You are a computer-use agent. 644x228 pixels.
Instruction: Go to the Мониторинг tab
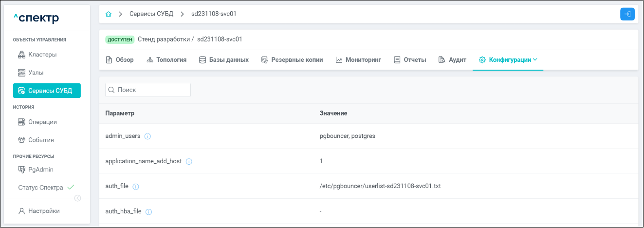point(358,60)
